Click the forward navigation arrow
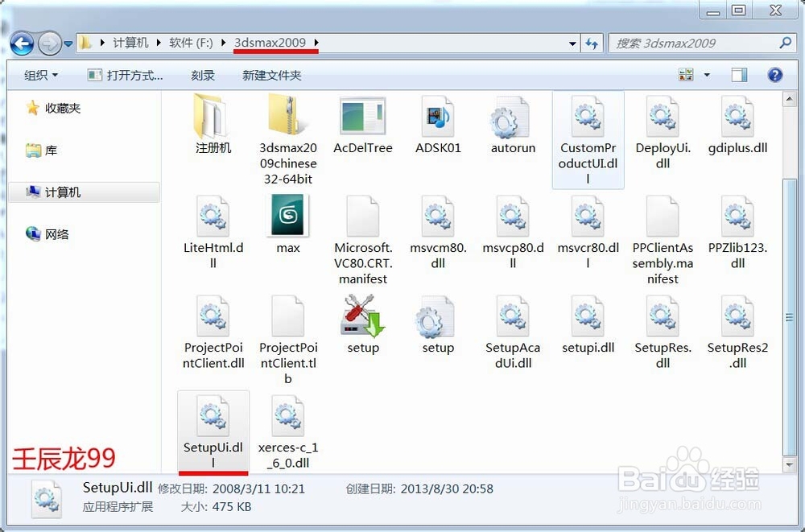805x532 pixels. (50, 43)
